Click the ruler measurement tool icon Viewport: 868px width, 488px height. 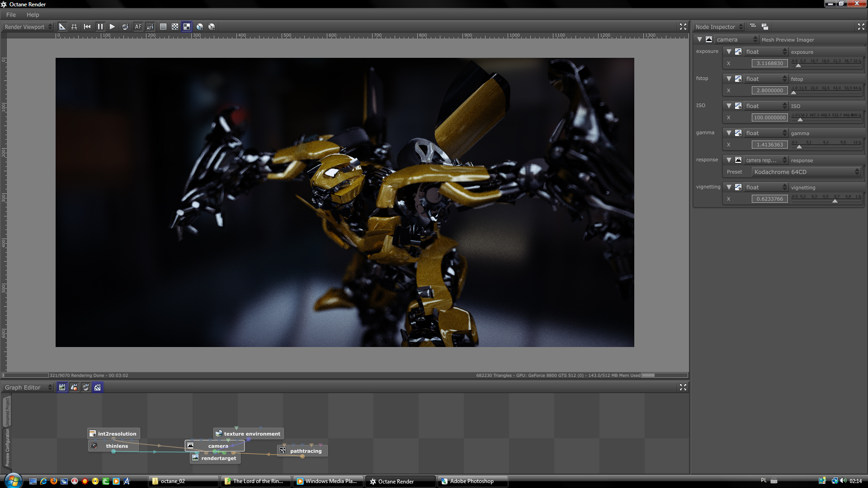(x=62, y=27)
